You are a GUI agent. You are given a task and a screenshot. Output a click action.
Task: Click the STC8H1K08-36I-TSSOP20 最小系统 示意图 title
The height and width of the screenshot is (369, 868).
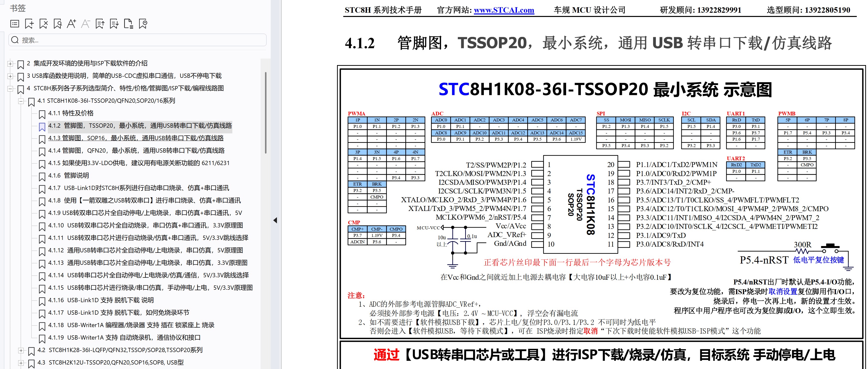(x=605, y=90)
